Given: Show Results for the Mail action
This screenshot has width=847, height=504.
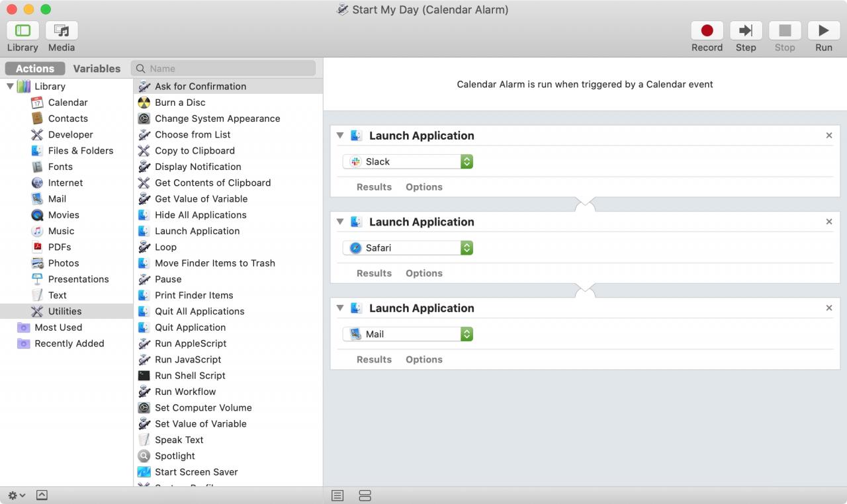Looking at the screenshot, I should point(374,360).
